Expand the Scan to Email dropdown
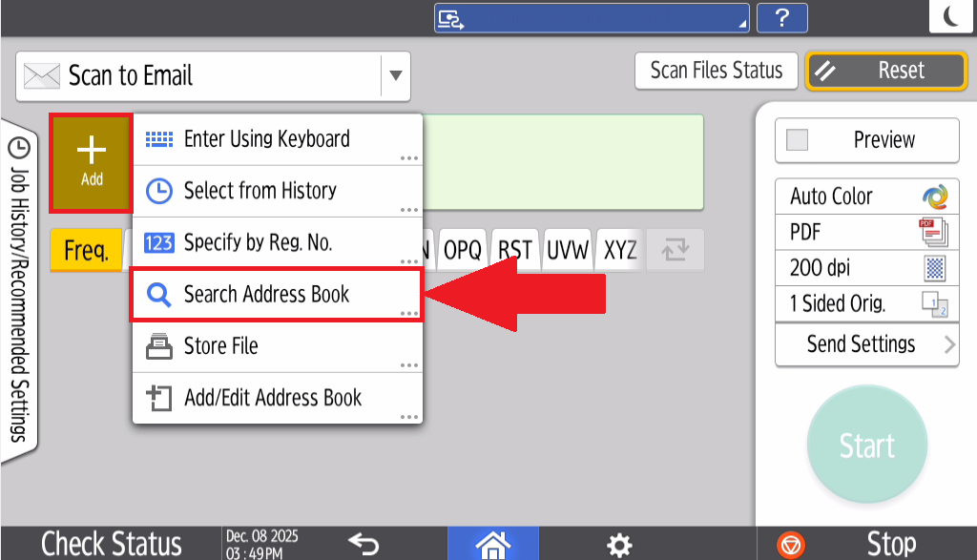977x560 pixels. (395, 76)
